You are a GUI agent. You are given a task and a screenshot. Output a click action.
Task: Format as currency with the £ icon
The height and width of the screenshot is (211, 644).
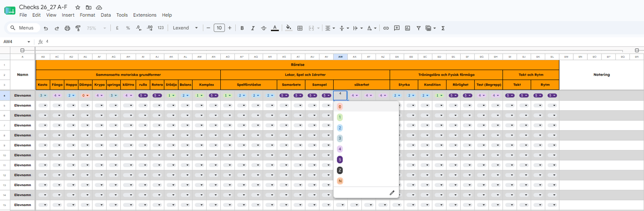click(x=117, y=28)
